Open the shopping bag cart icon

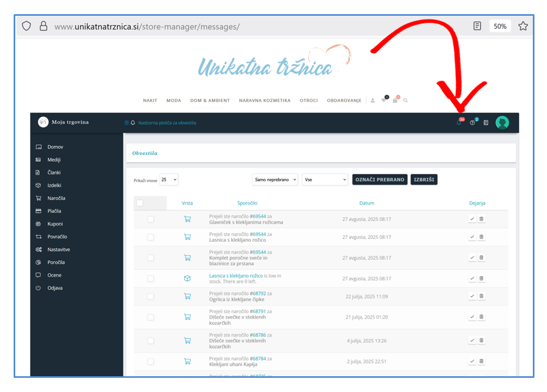click(395, 100)
